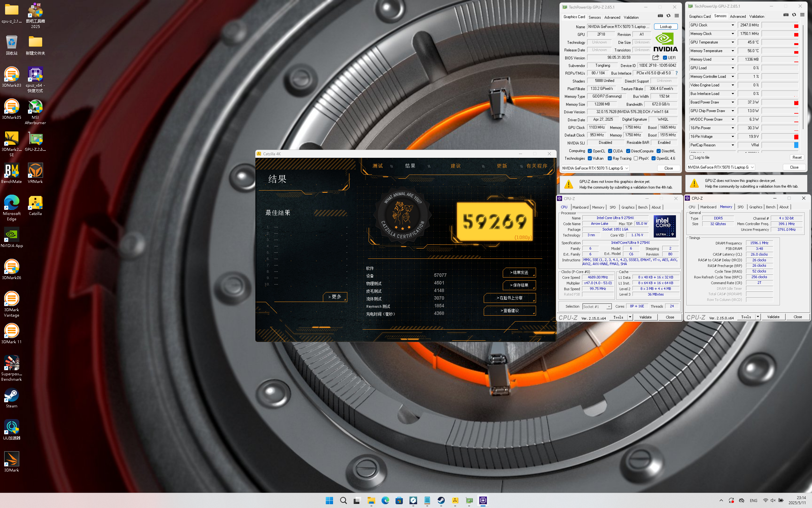Click the Lookup button in GPU-Z

pyautogui.click(x=666, y=27)
